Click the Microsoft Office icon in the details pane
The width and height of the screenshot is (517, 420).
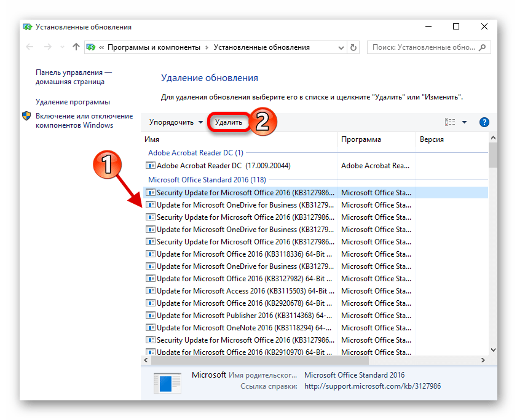[x=166, y=383]
